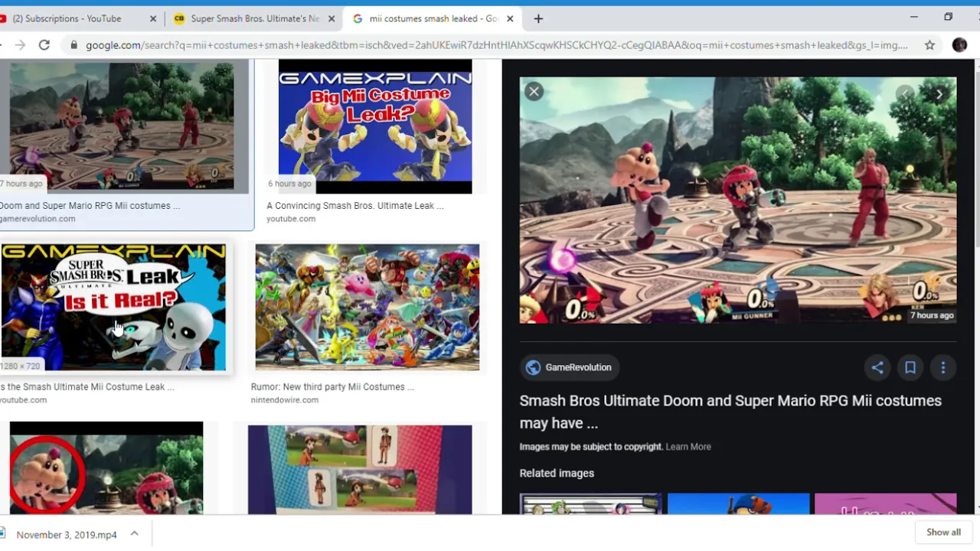Open the pink related image thumbnail
This screenshot has width=980, height=551.
coord(886,504)
